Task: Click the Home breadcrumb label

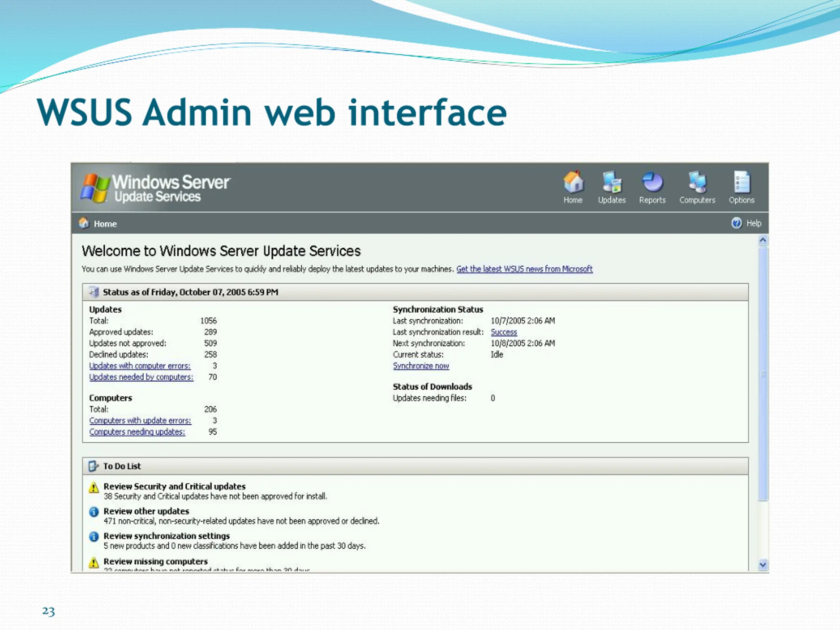Action: point(105,224)
